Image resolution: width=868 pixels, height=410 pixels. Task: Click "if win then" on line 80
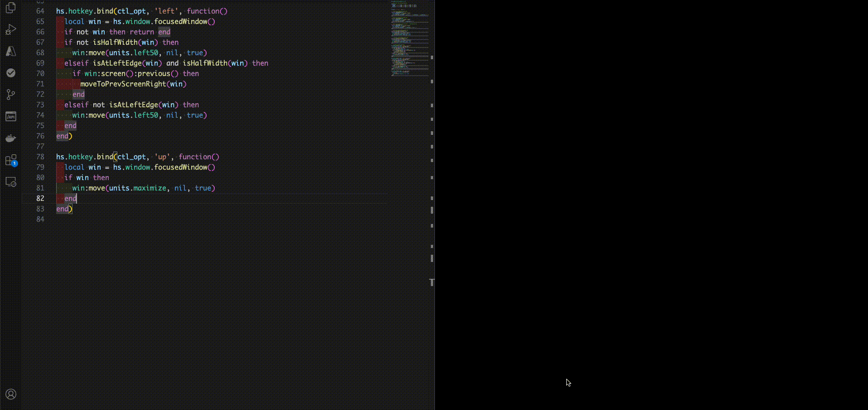pos(87,177)
